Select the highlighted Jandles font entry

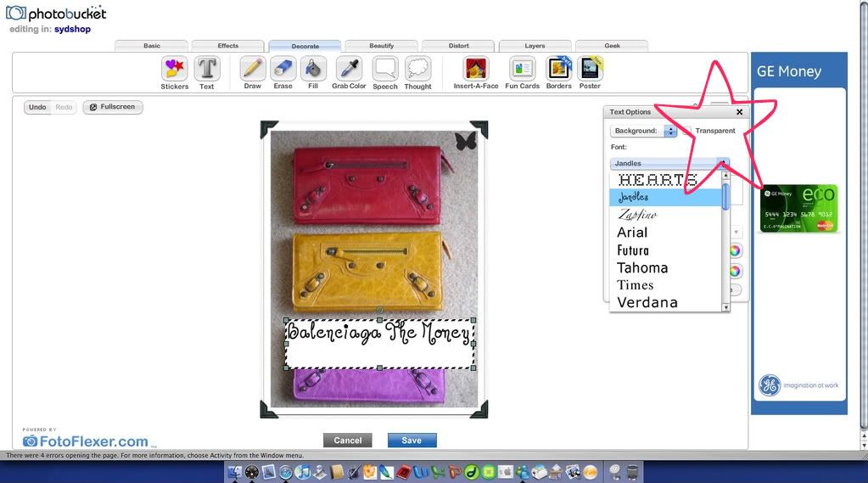pyautogui.click(x=665, y=197)
